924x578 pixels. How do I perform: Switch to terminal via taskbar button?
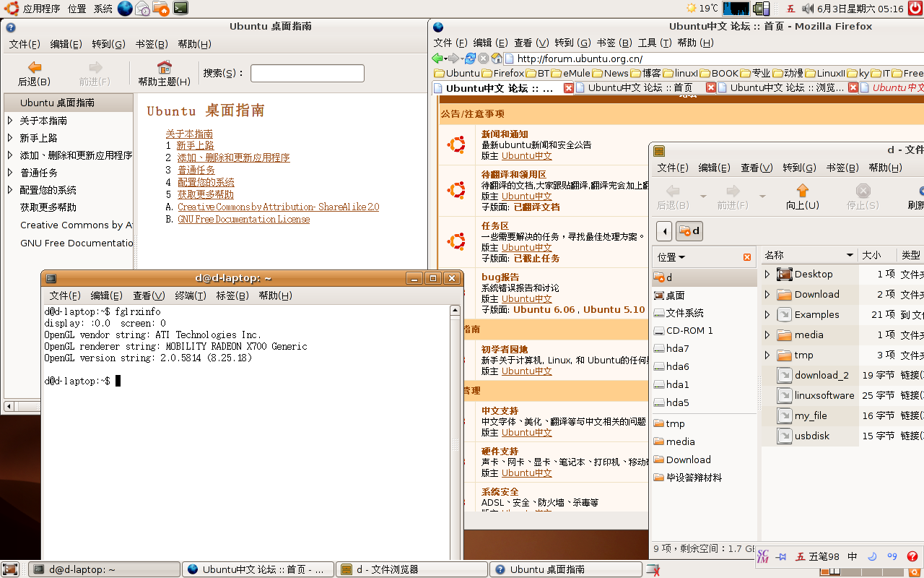(105, 569)
